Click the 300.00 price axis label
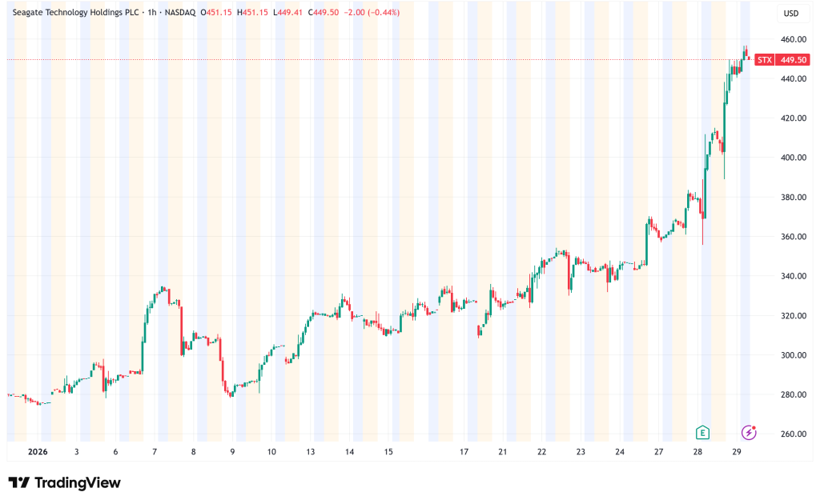 (793, 355)
